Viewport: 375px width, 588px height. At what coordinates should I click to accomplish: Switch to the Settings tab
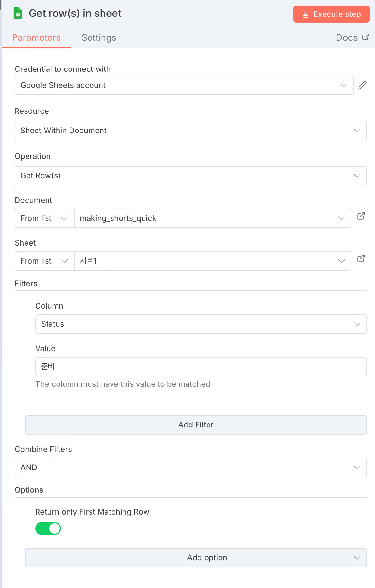[x=99, y=38]
